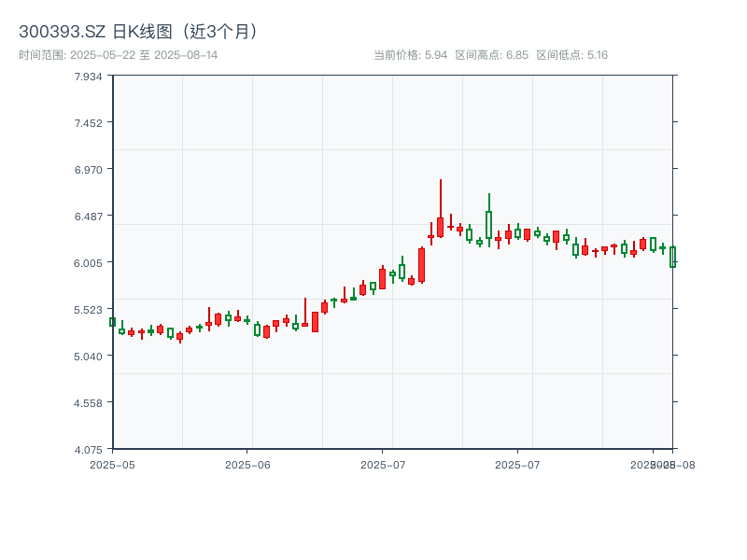This screenshot has height=560, width=747.
Task: Click the 区间低点 5.16 label
Action: (571, 55)
